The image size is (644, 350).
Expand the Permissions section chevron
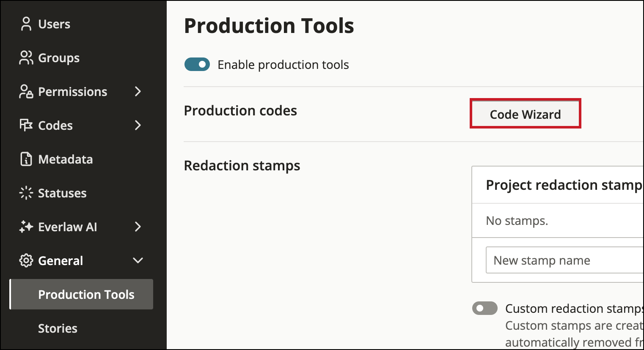[x=138, y=91]
